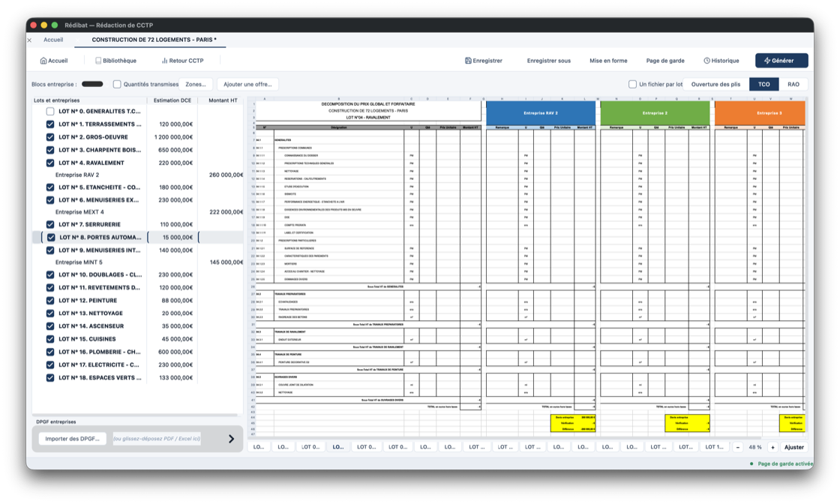The image size is (840, 504).
Task: Switch to the RAO view
Action: pos(793,84)
